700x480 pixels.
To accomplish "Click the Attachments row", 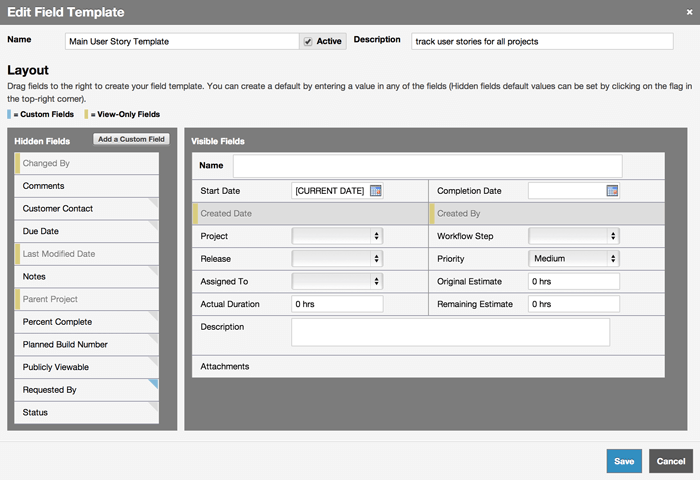I will (429, 367).
